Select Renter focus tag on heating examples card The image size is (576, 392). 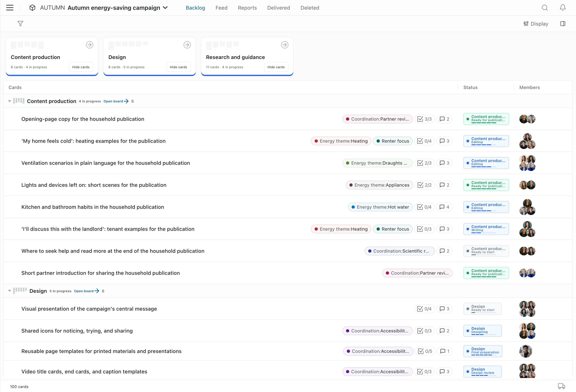pos(393,141)
